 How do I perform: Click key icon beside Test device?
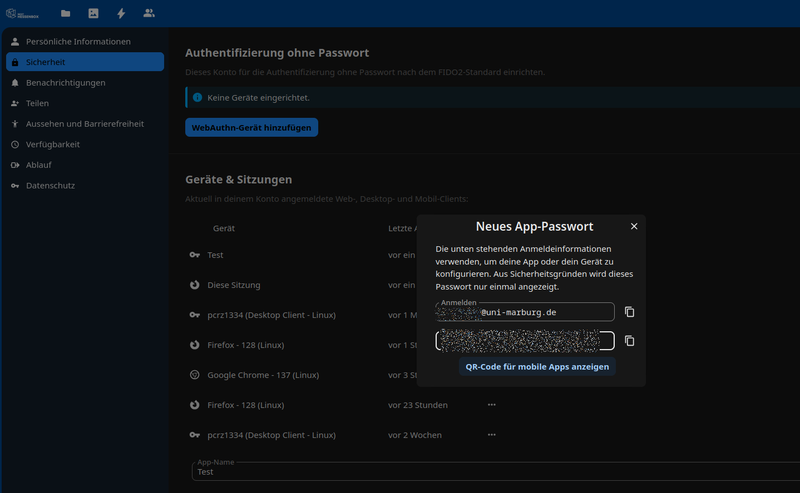tap(194, 255)
